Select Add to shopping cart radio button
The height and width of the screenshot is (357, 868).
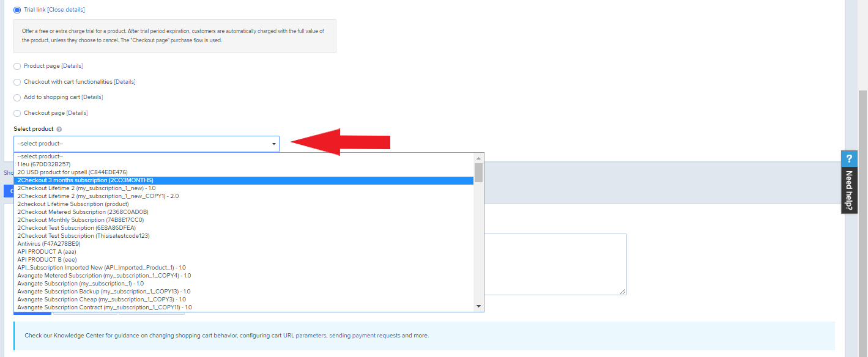click(x=17, y=97)
